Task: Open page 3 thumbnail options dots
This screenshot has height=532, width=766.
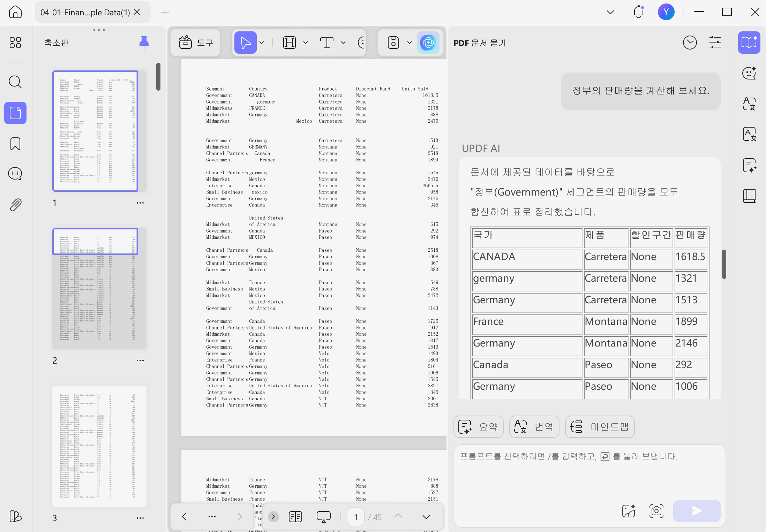Action: 140,518
